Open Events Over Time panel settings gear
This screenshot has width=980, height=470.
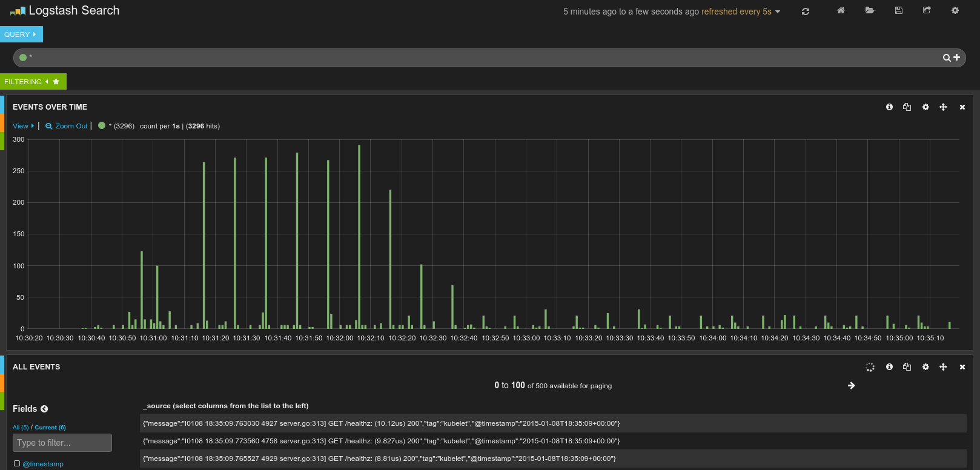925,107
